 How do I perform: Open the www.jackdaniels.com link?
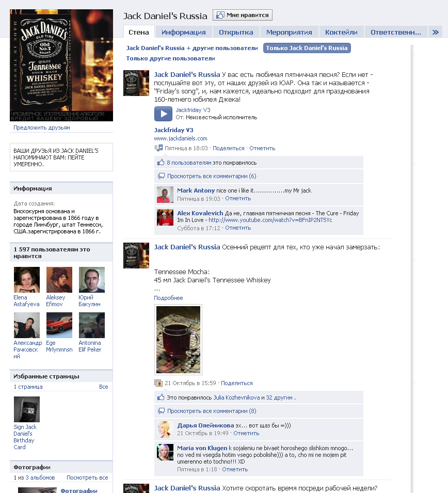tap(181, 138)
